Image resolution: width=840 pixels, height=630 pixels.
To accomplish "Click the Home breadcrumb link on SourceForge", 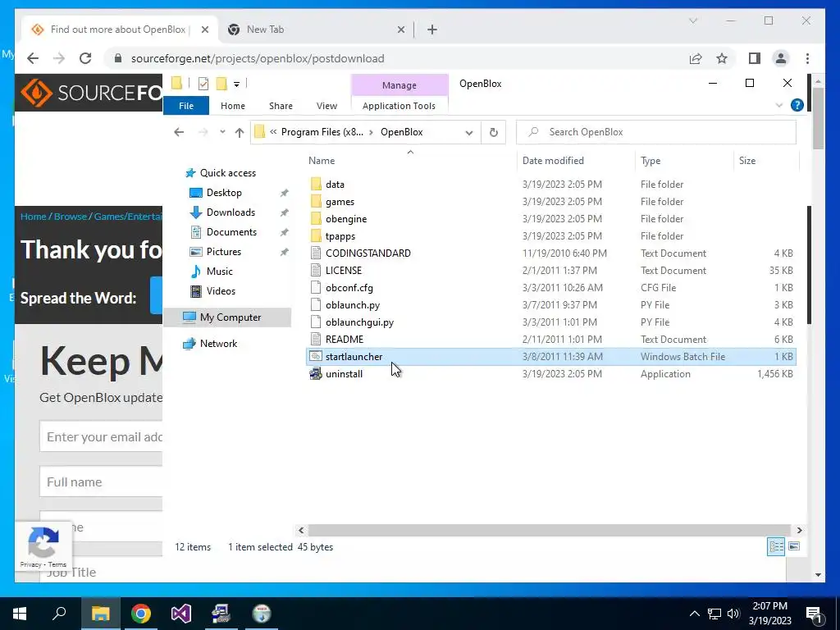I will click(x=33, y=217).
